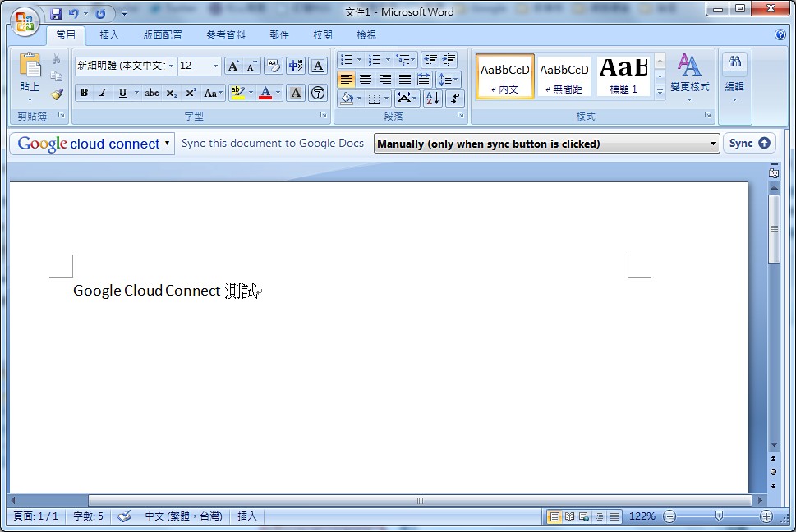Expand the styles gallery More arrow
796x532 pixels.
tap(660, 92)
